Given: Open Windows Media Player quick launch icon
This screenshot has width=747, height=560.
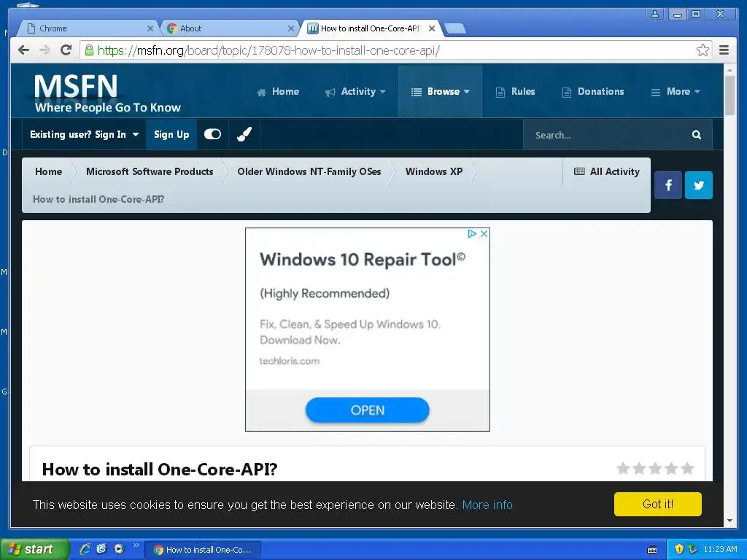Looking at the screenshot, I should tap(119, 549).
